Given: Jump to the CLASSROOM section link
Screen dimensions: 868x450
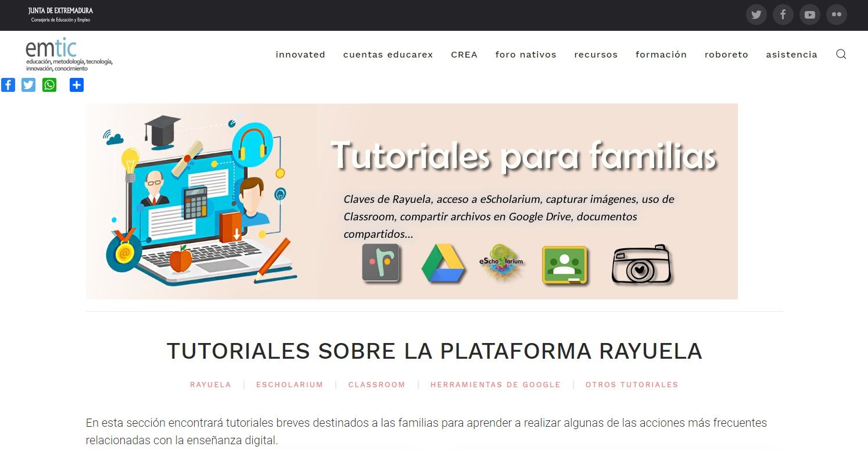Looking at the screenshot, I should tap(376, 385).
